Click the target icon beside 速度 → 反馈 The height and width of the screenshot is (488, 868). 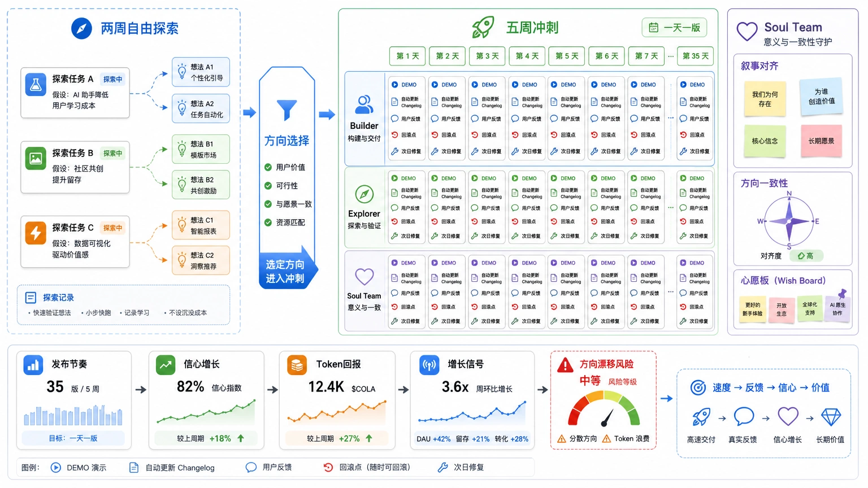pos(698,387)
